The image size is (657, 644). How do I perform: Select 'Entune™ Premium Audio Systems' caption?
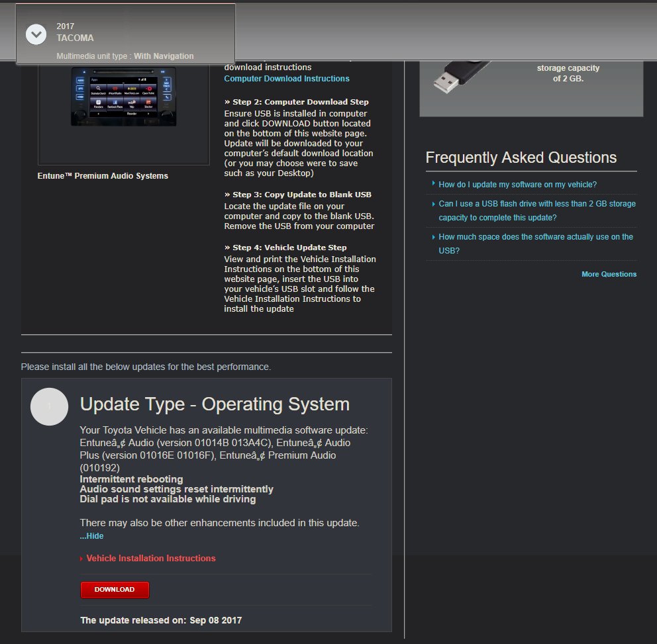pyautogui.click(x=103, y=176)
